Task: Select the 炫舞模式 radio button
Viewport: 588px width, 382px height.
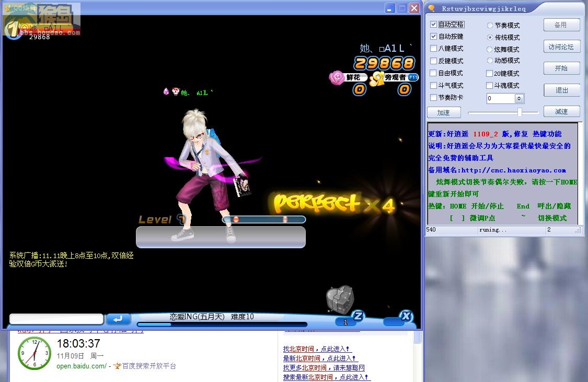Action: tap(489, 50)
